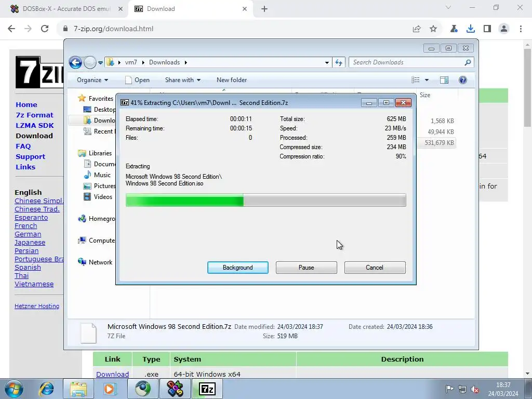Click the share page icon in browser
Image resolution: width=532 pixels, height=399 pixels.
coord(417,29)
